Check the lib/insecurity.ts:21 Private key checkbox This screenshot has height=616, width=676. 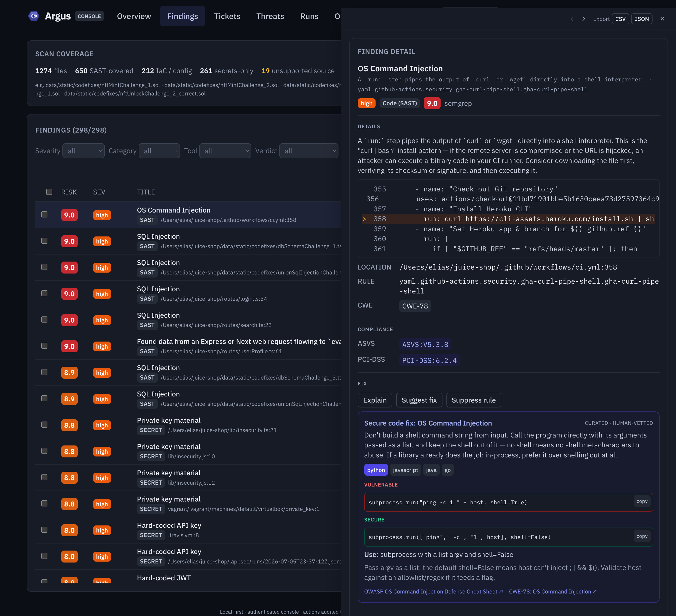click(x=44, y=425)
